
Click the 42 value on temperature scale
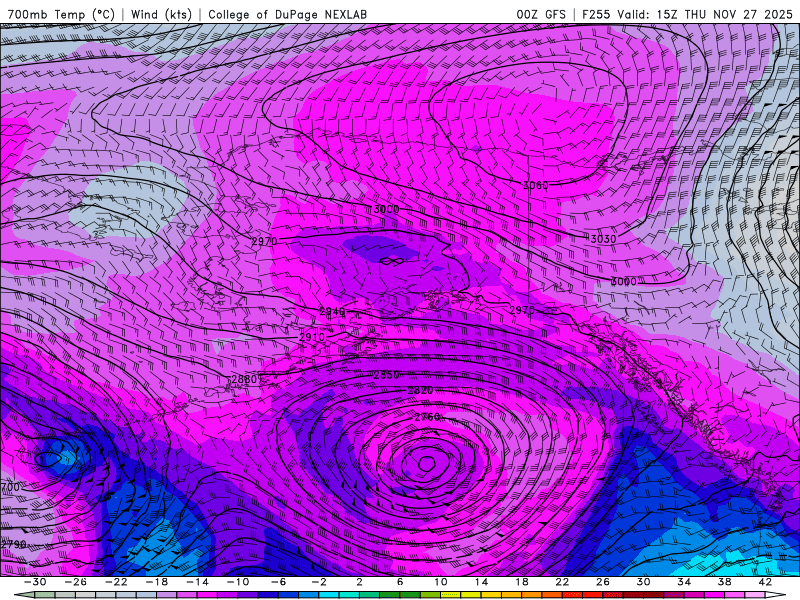pos(765,582)
